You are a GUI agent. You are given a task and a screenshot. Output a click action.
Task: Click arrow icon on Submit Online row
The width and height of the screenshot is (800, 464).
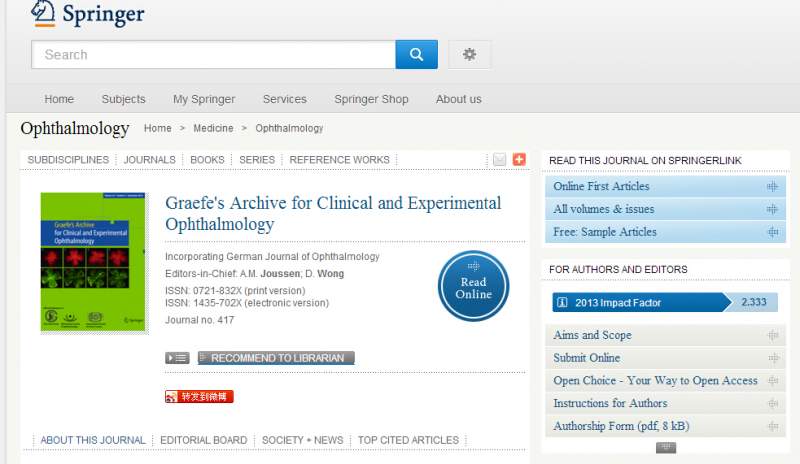(773, 358)
